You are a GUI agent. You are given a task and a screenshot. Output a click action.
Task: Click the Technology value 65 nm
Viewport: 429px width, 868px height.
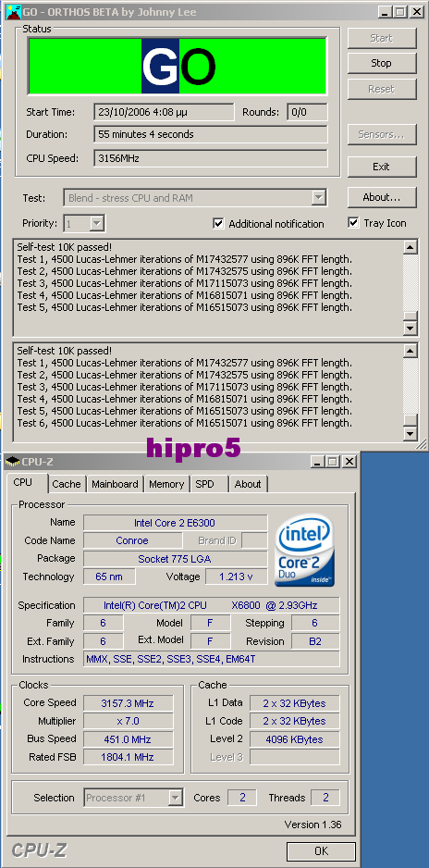pyautogui.click(x=109, y=577)
